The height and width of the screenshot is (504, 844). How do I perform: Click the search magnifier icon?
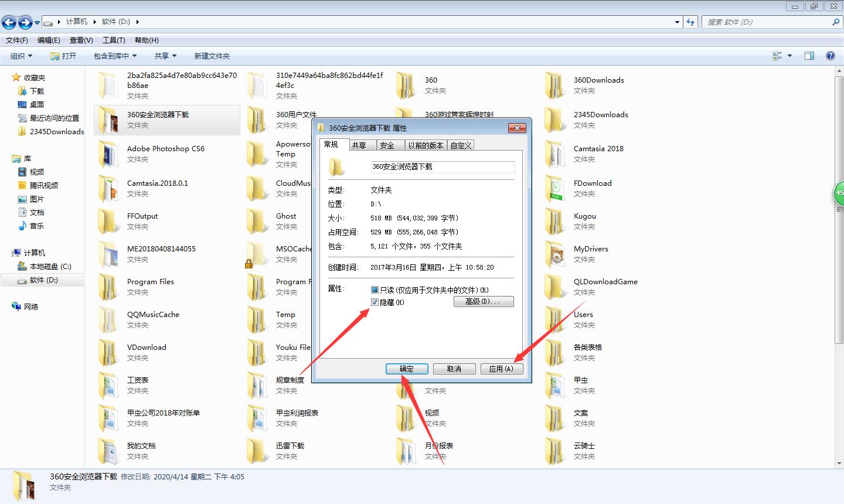[835, 22]
